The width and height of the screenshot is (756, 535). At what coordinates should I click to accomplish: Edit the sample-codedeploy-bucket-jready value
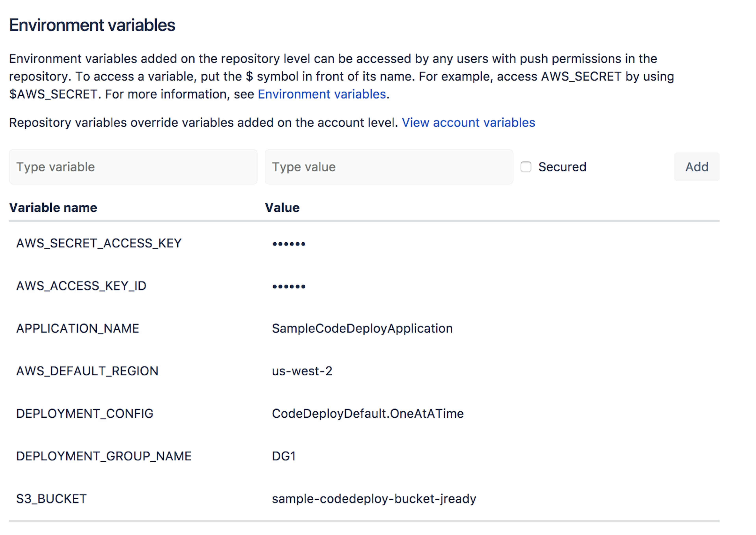coord(374,499)
